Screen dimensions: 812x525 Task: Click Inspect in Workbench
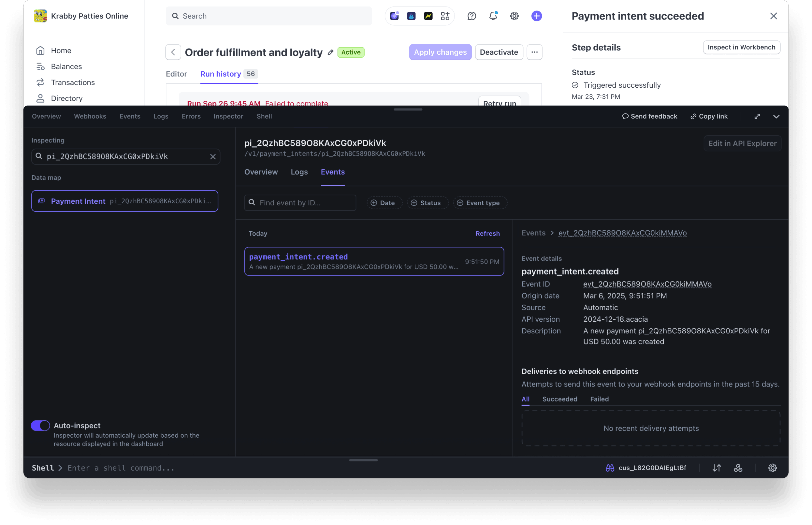click(x=741, y=47)
